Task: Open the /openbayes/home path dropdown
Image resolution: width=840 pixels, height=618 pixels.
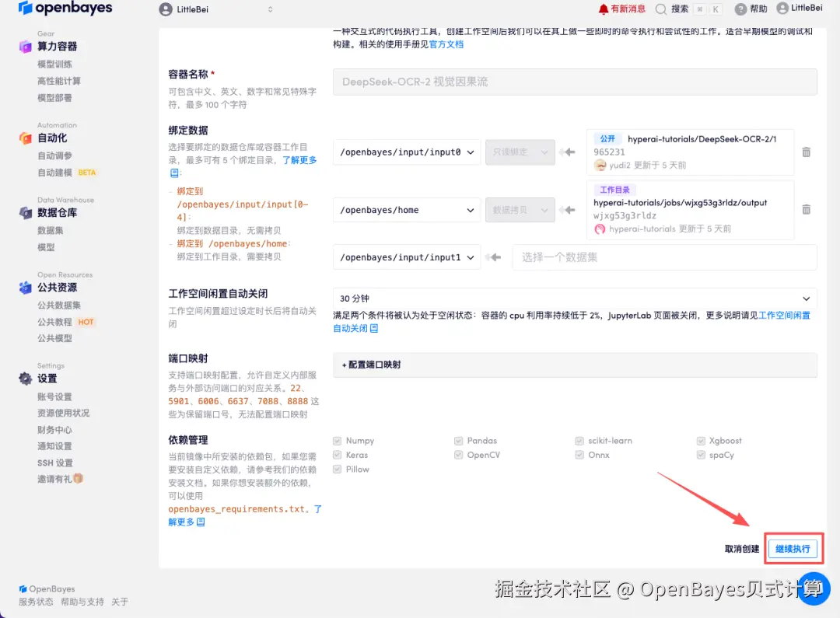Action: point(407,210)
